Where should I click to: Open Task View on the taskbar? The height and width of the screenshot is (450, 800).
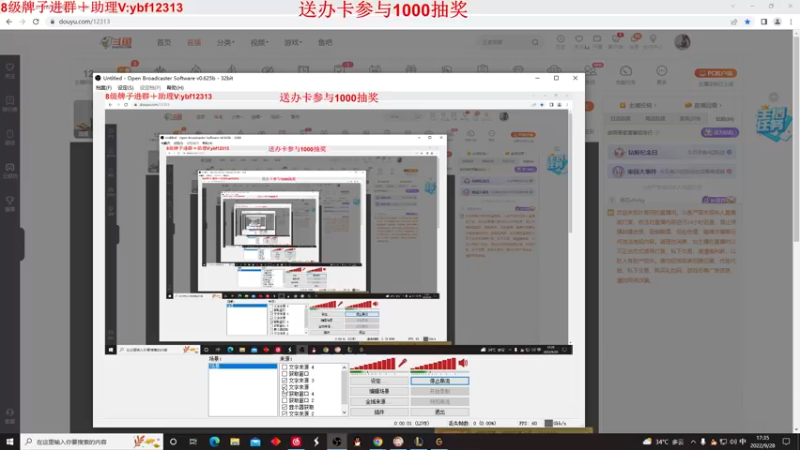193,441
